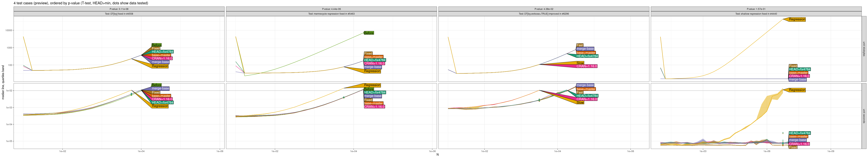The height and width of the screenshot is (158, 868).
Task: Click the y-axis tick label '10000'
Action: [9, 30]
